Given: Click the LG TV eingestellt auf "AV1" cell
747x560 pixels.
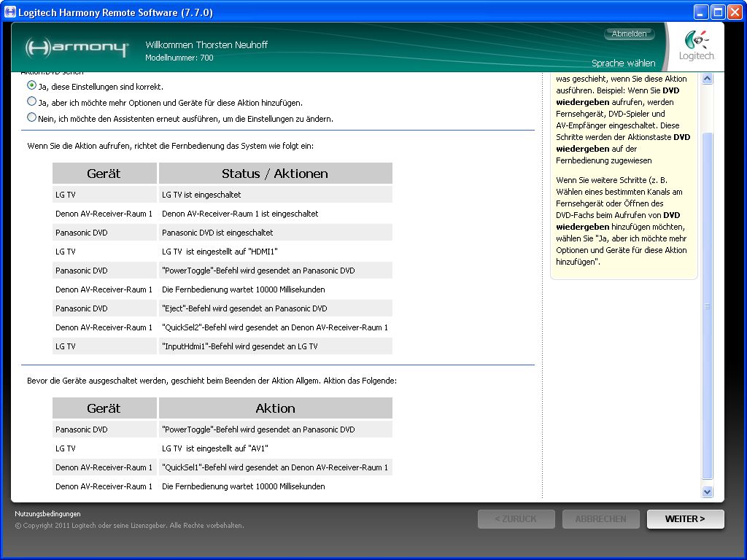Looking at the screenshot, I should (x=275, y=448).
